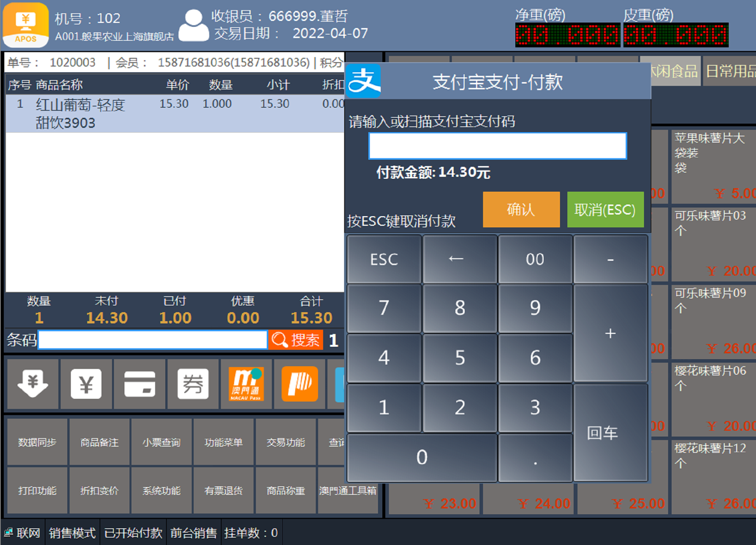This screenshot has height=545, width=756.
Task: Click the 条码 barcode input field
Action: point(153,340)
